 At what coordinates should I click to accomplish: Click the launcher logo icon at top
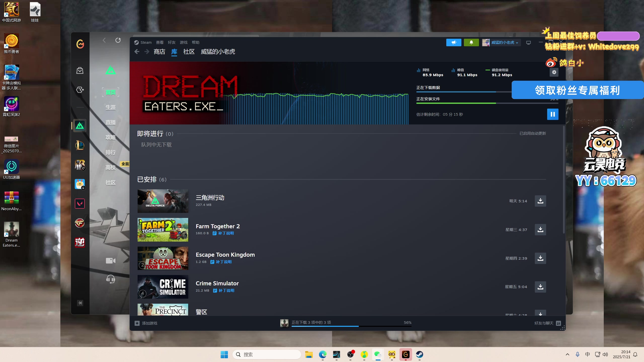(80, 44)
